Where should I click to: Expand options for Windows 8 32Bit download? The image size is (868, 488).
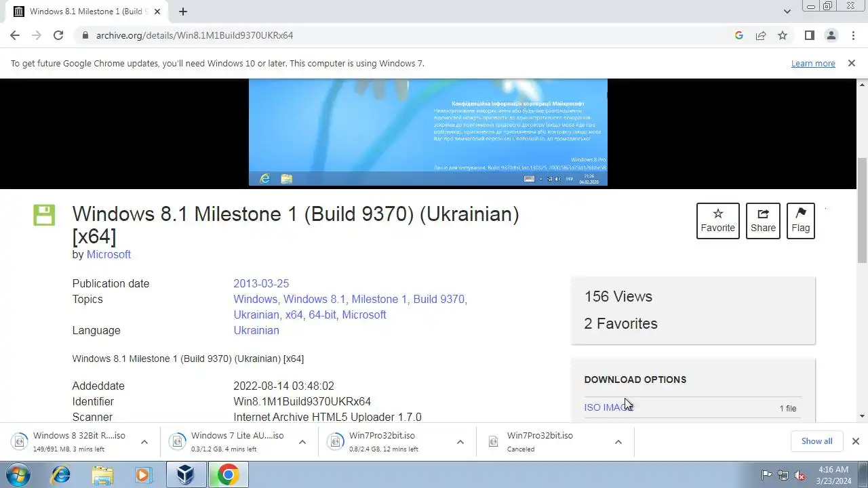click(x=144, y=442)
